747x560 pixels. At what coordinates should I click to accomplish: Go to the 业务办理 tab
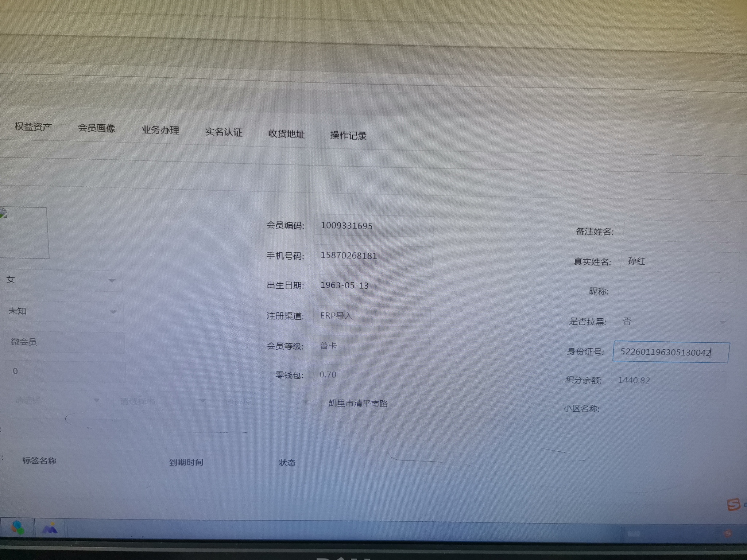click(x=160, y=130)
